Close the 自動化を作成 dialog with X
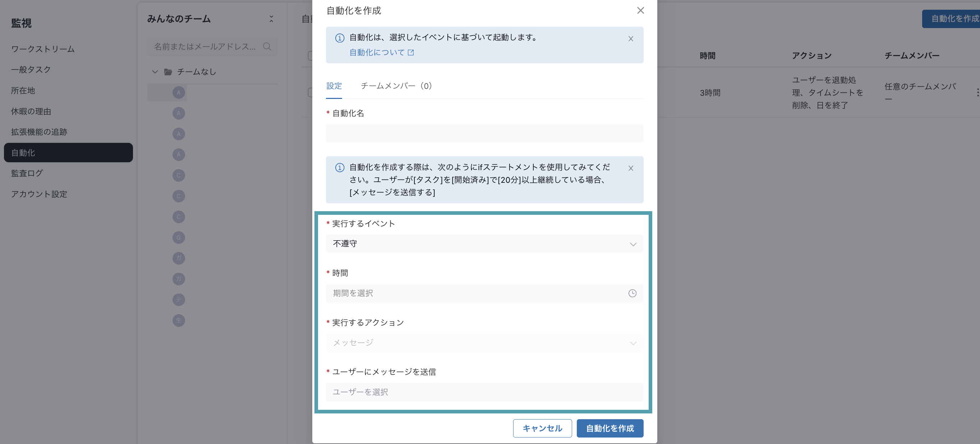The height and width of the screenshot is (444, 980). tap(640, 10)
